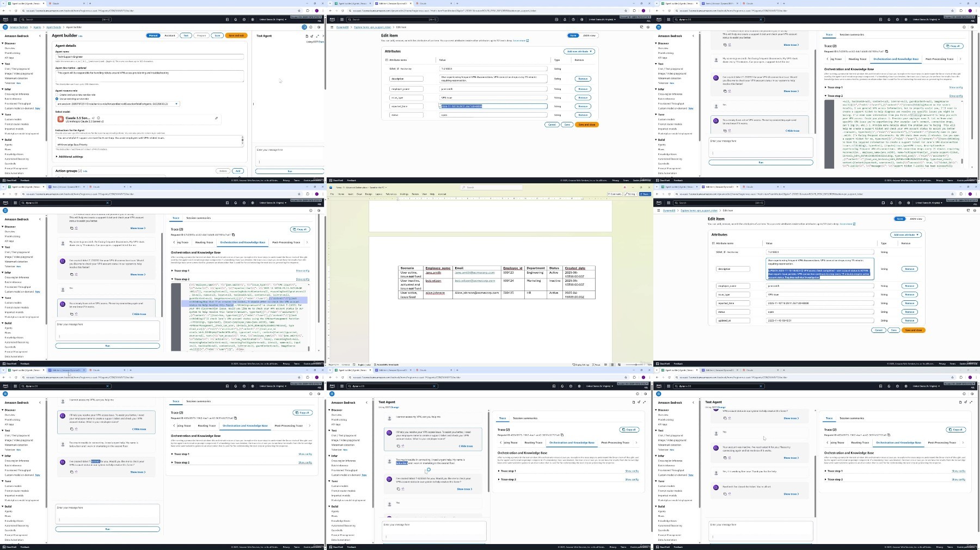Screen dimensions: 980x550
Task: Open Word File menu
Action: (332, 194)
